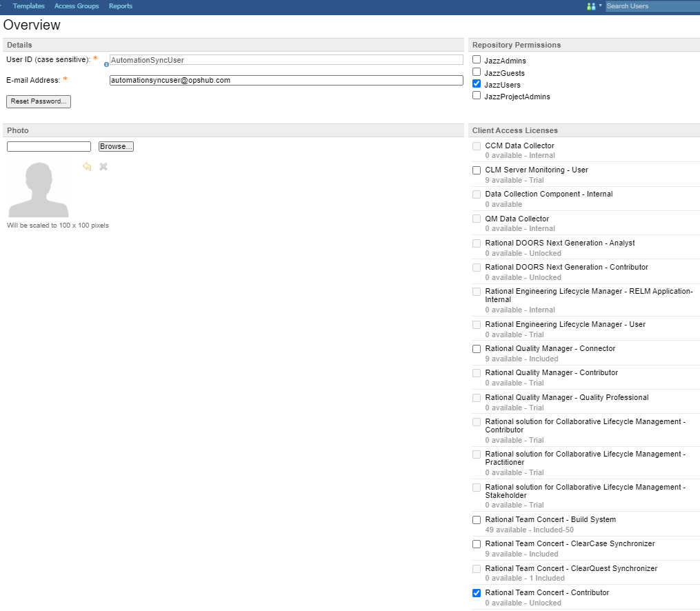Click the remove photo X icon
700x611 pixels.
point(103,166)
